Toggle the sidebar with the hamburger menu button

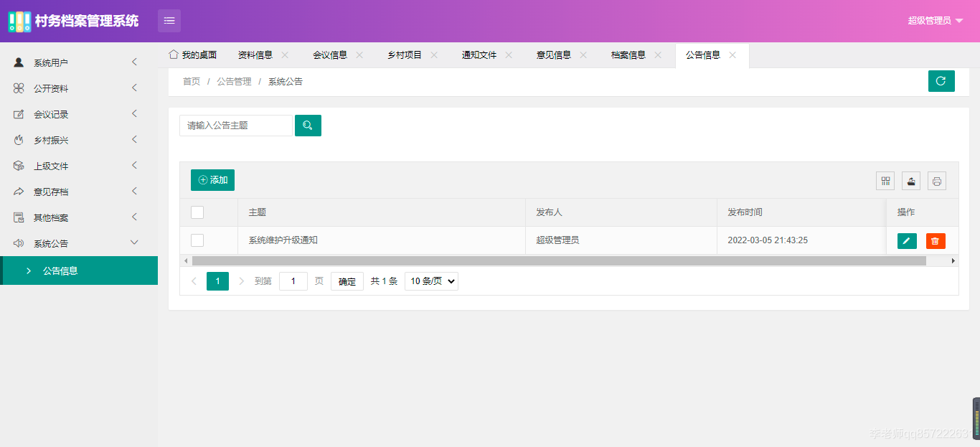pos(169,21)
